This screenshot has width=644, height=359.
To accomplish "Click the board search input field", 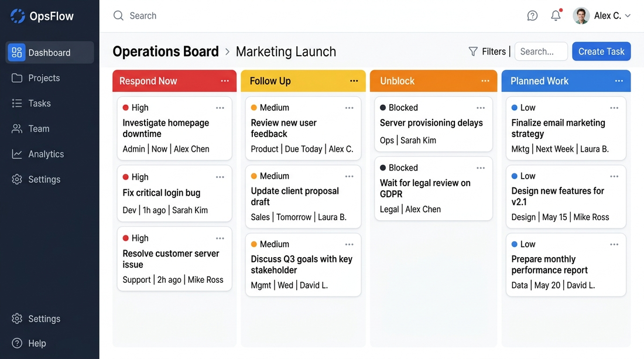I will [x=541, y=52].
